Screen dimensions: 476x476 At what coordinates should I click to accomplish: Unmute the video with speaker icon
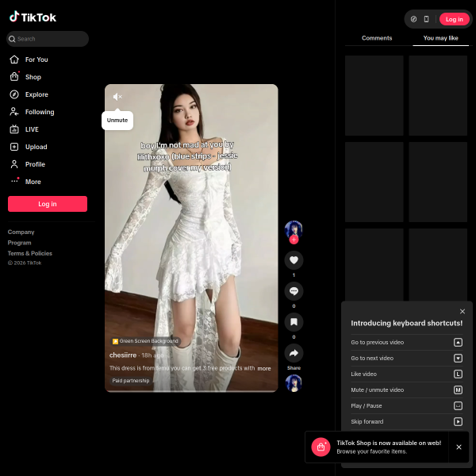click(117, 97)
